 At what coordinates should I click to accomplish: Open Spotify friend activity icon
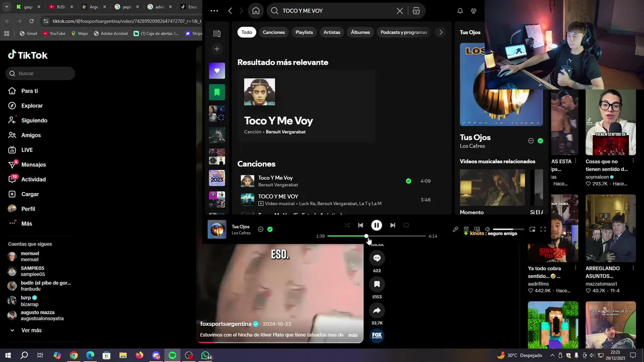473,11
